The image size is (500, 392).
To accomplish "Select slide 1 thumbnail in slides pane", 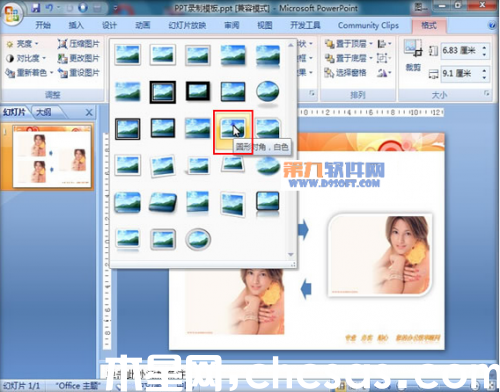I will point(52,156).
